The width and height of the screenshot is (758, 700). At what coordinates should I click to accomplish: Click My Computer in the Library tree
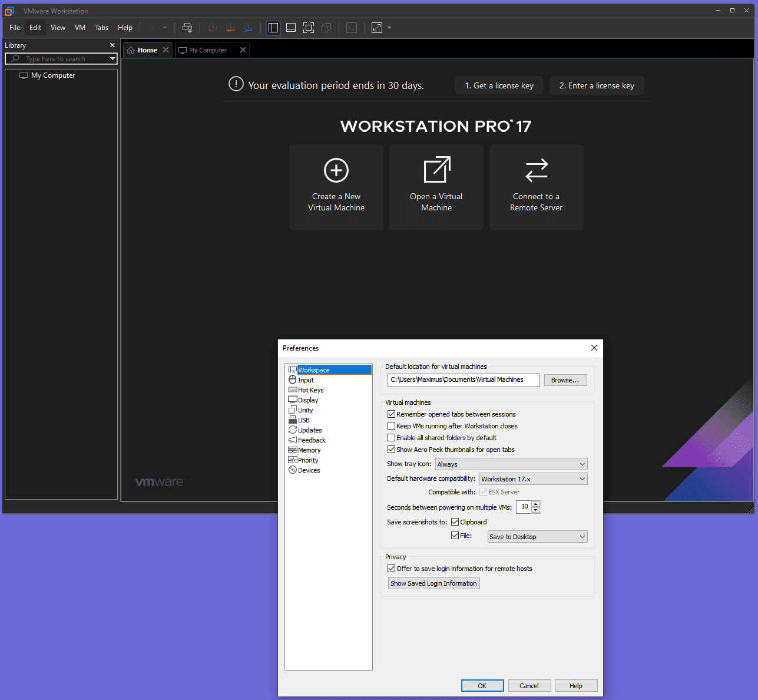click(x=53, y=75)
